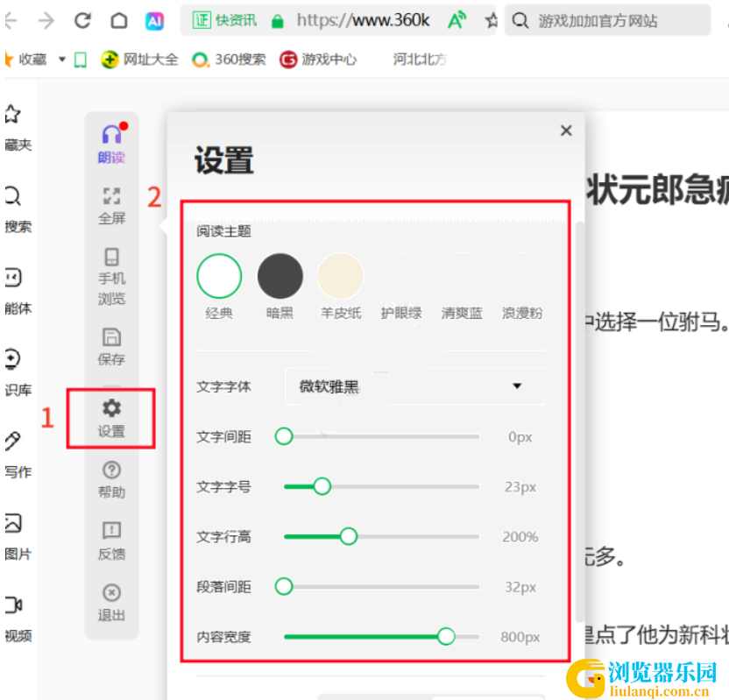Open the 网址大全 bookmark
The height and width of the screenshot is (700, 729).
(x=139, y=60)
